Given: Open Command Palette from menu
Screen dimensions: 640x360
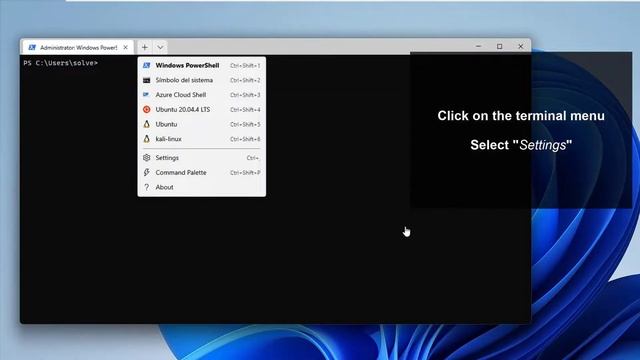Looking at the screenshot, I should tap(202, 172).
